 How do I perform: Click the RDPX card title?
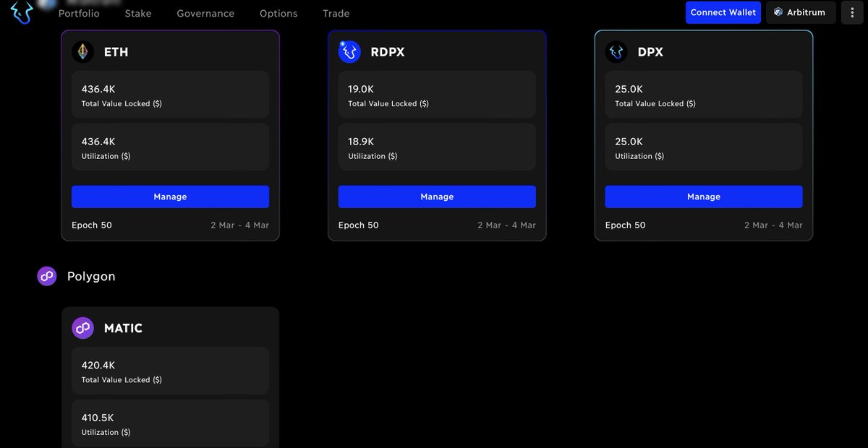(388, 52)
